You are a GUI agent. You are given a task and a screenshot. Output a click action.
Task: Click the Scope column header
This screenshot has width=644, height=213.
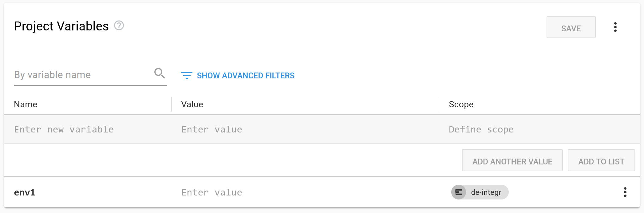point(460,104)
